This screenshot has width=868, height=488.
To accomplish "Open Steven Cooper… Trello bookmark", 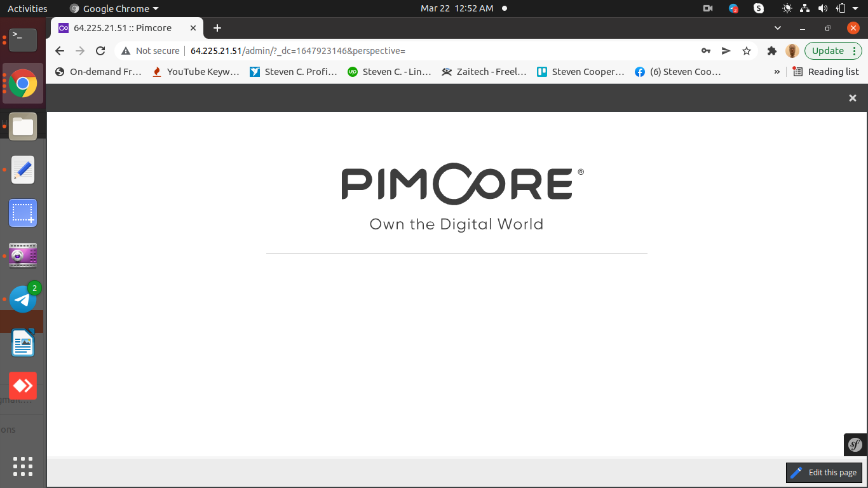I will (581, 72).
